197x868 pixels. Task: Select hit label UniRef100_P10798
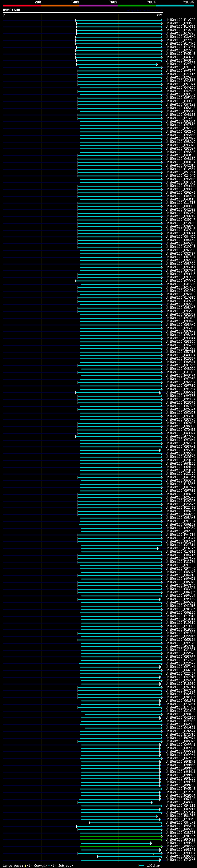click(180, 26)
